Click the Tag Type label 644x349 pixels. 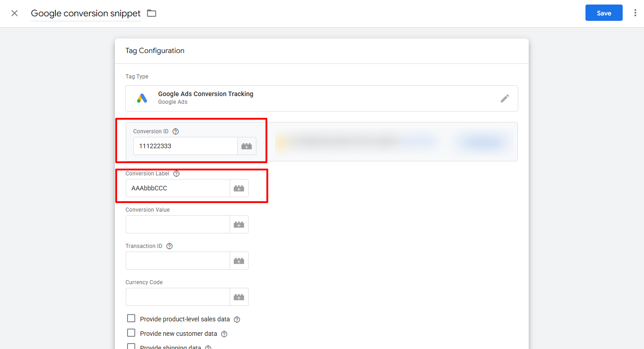point(137,77)
